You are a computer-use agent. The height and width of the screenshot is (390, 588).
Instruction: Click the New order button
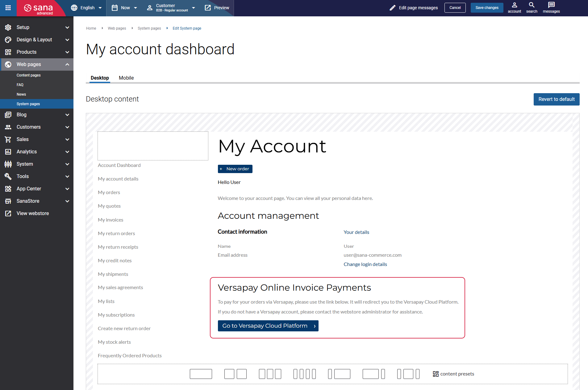(x=235, y=169)
